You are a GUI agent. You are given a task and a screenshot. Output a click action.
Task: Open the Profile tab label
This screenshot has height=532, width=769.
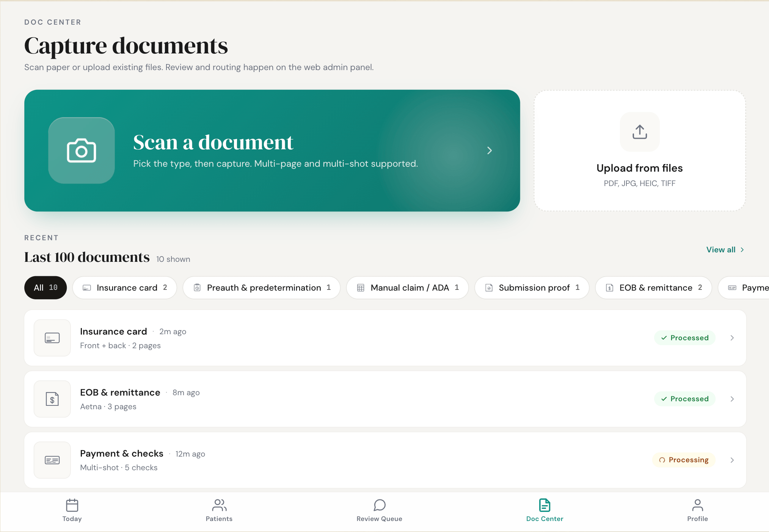[x=698, y=519]
